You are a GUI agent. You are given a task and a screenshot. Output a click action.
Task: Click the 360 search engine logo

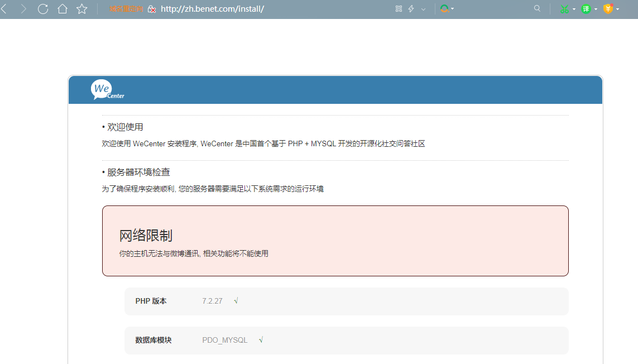click(x=445, y=8)
